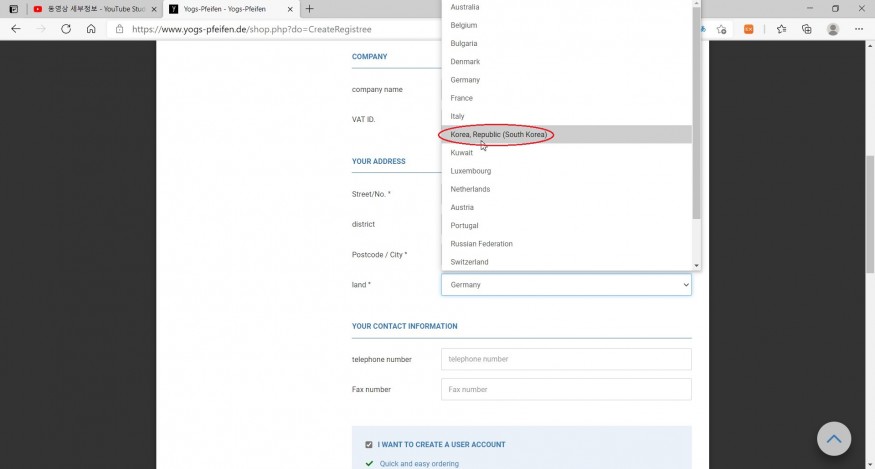Viewport: 875px width, 469px height.
Task: Reload the page with the refresh icon
Action: click(66, 29)
